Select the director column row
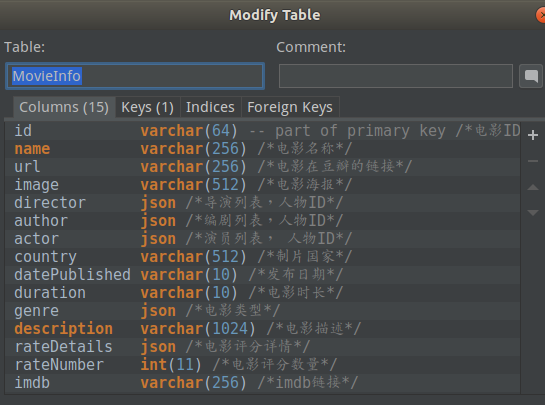Screen dimensions: 545x405 (x=262, y=203)
